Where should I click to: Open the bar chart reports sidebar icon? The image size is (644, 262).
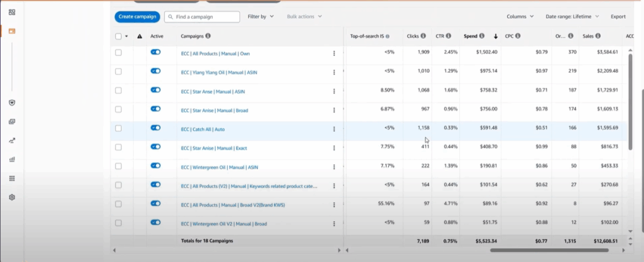click(x=12, y=159)
